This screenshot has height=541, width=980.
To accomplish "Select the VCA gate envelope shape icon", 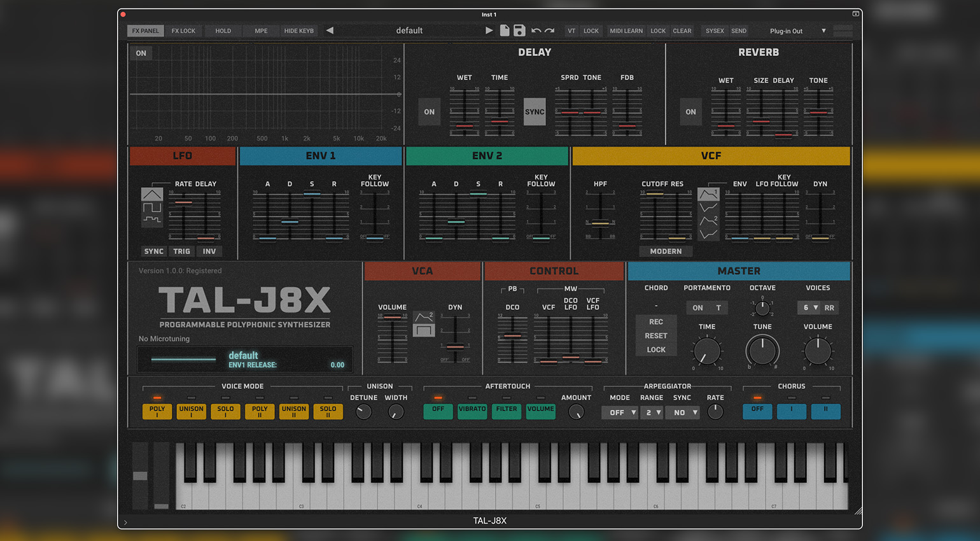I will (x=424, y=330).
